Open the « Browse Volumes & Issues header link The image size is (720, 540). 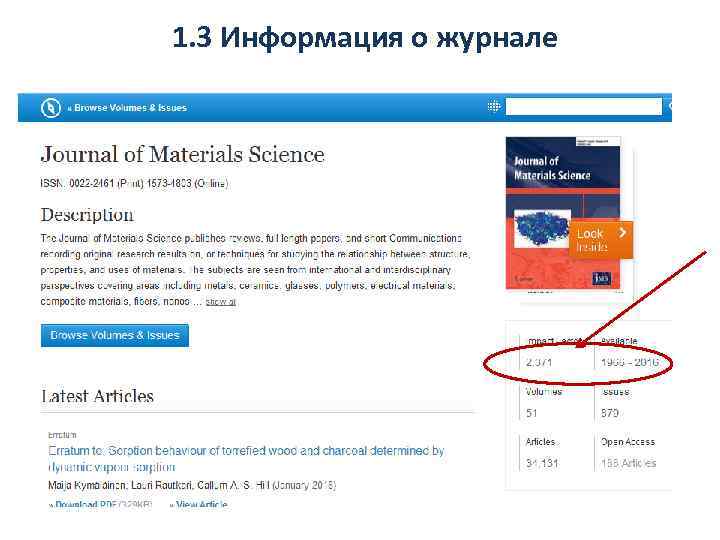point(127,108)
